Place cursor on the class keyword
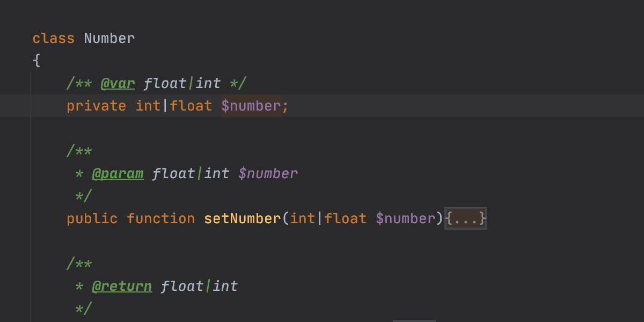644x322 pixels. (x=53, y=38)
